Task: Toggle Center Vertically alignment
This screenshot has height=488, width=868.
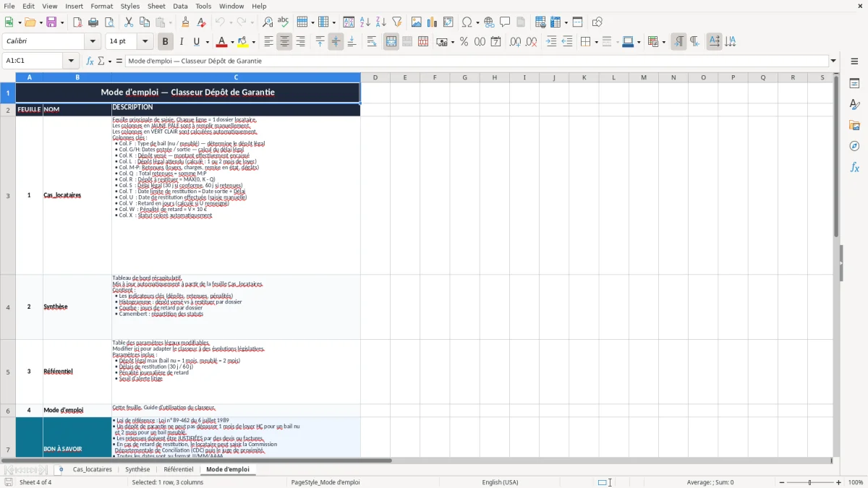Action: point(336,42)
